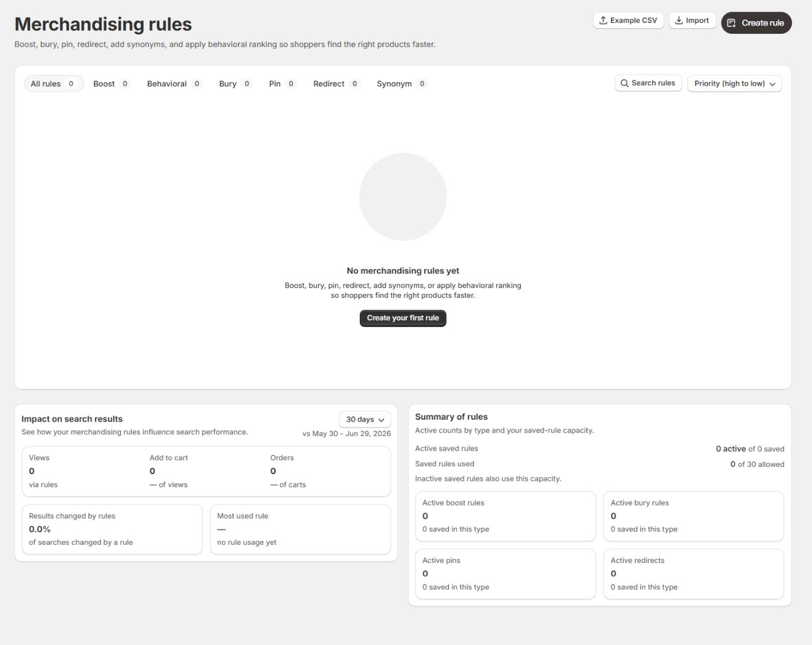
Task: Click the Impact on search results heading
Action: (72, 419)
